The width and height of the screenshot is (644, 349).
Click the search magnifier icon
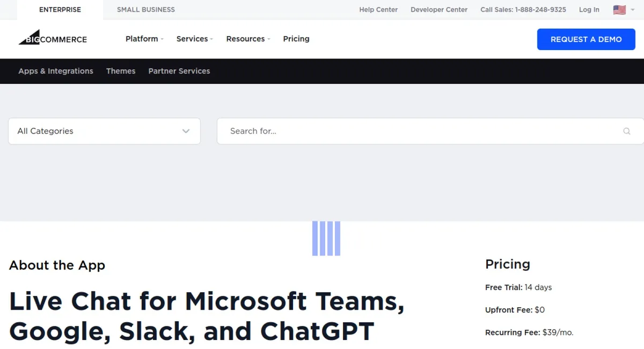[x=627, y=131]
